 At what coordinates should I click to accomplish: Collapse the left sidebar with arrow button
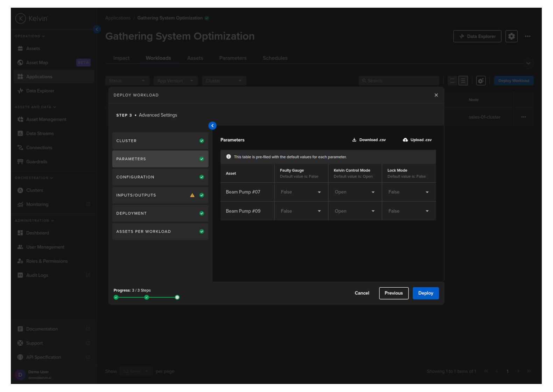97,29
